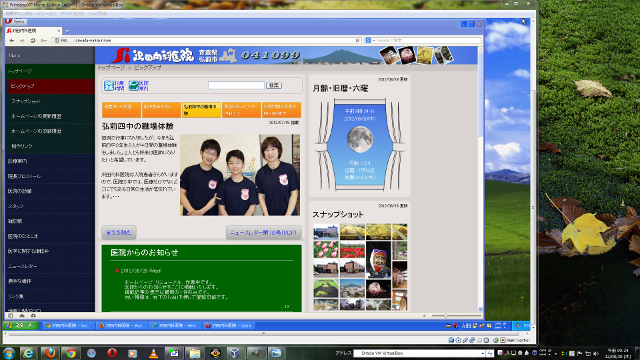The height and width of the screenshot is (360, 640).
Task: Click the Opera back navigation arrow
Action: point(11,40)
